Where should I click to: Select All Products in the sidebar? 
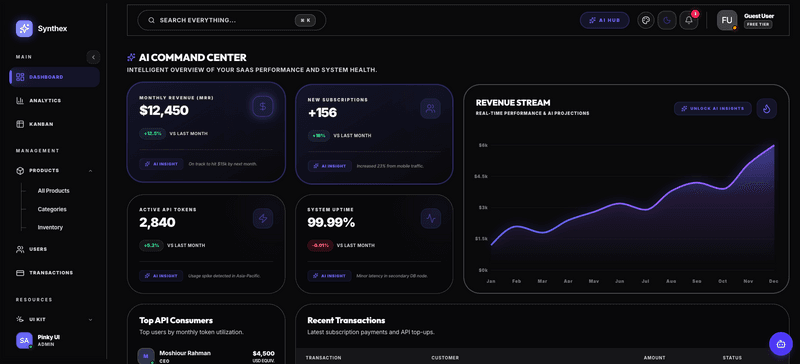(x=54, y=190)
